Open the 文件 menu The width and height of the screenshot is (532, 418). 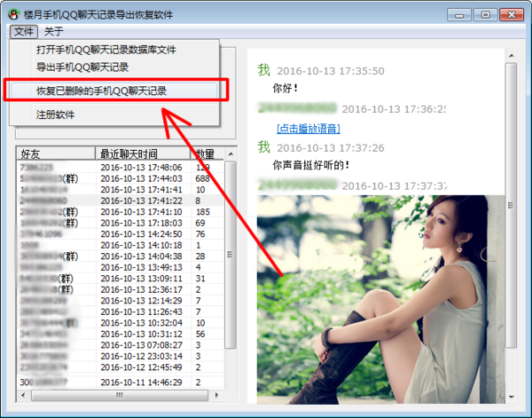point(24,31)
